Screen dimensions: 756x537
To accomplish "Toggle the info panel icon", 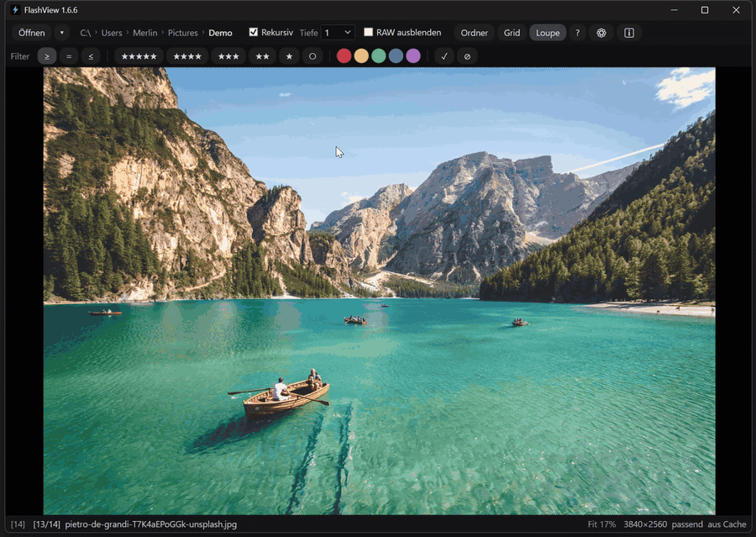I will point(629,33).
